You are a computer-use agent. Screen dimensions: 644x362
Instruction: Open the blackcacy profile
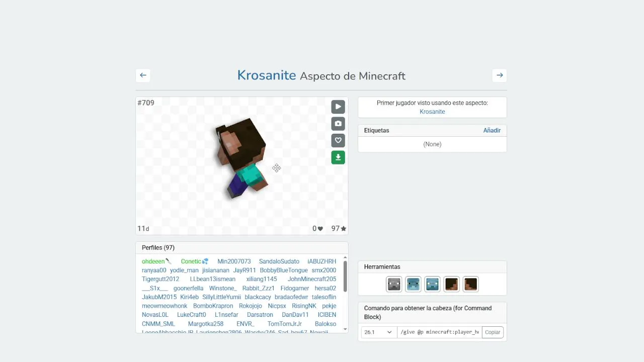[258, 297]
